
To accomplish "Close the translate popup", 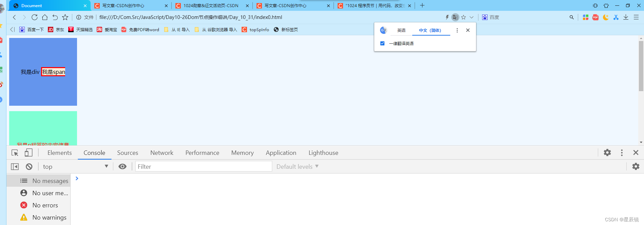I will (x=468, y=30).
